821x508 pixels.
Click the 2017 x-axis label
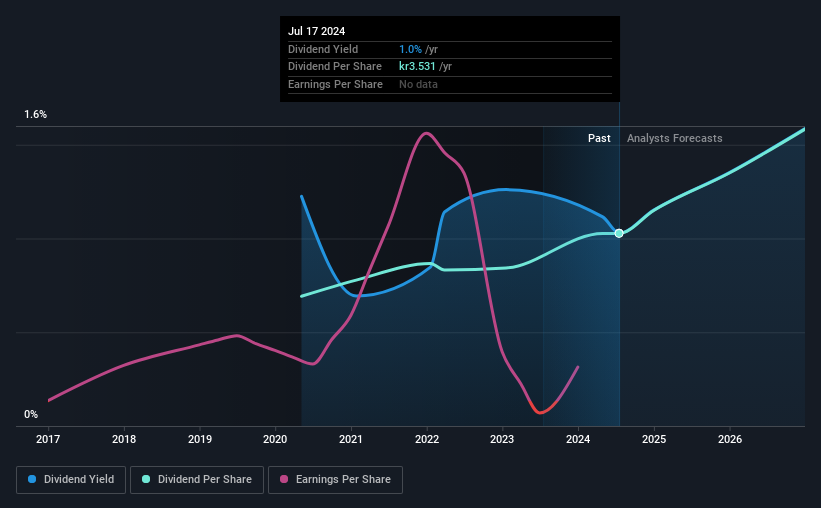point(48,439)
